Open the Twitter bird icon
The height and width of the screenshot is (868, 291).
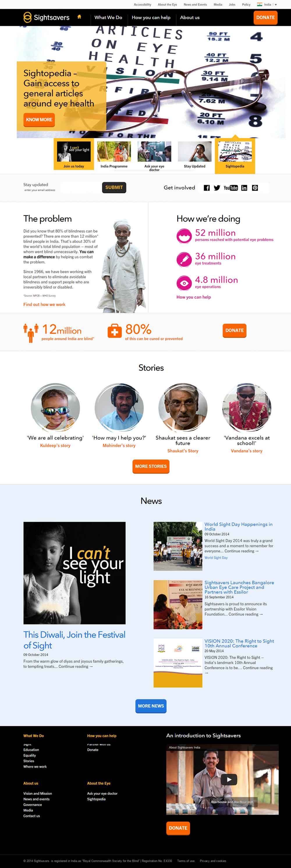[x=217, y=188]
